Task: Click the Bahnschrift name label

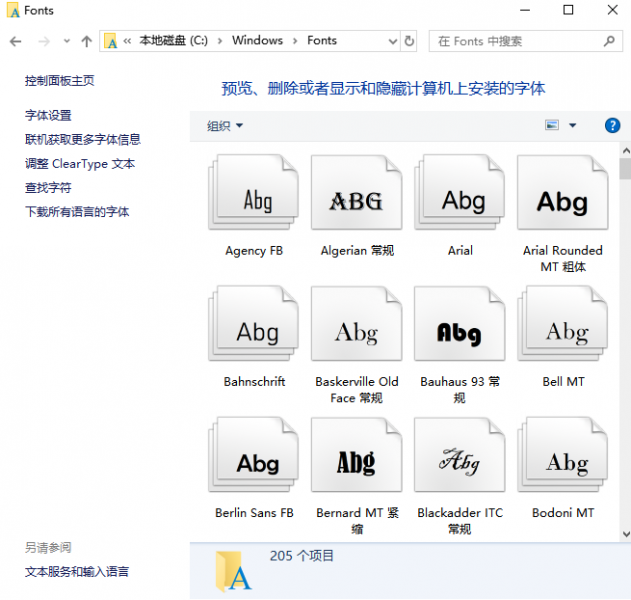Action: point(254,381)
